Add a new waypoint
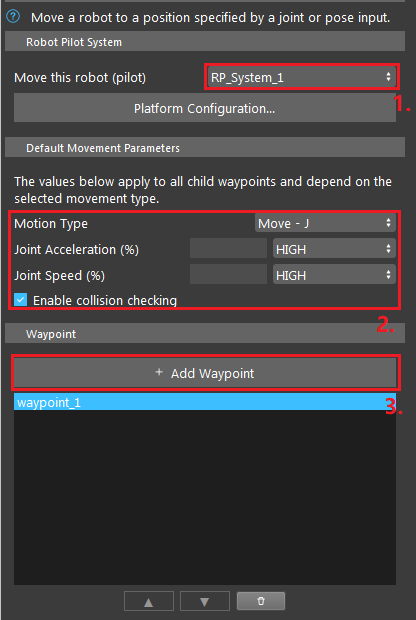This screenshot has width=416, height=620. click(204, 373)
